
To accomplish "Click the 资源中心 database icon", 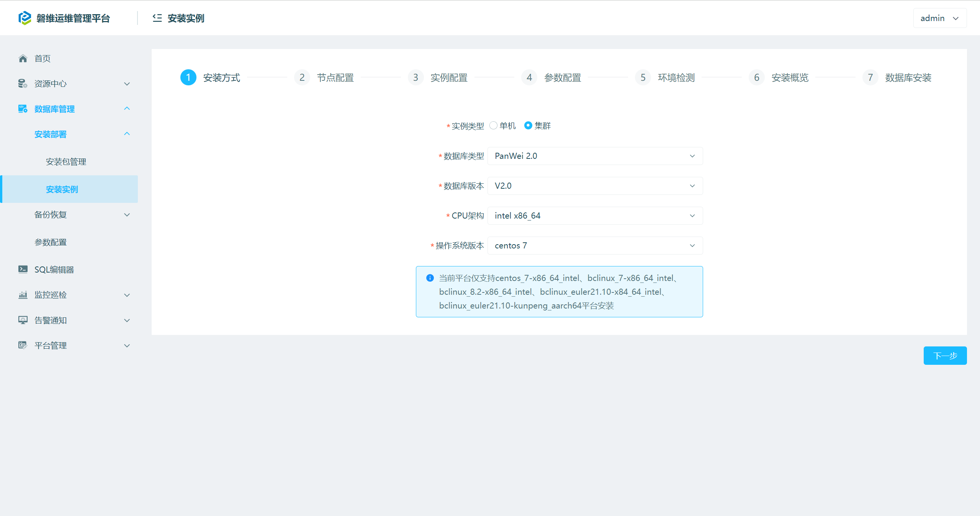I will [x=23, y=83].
